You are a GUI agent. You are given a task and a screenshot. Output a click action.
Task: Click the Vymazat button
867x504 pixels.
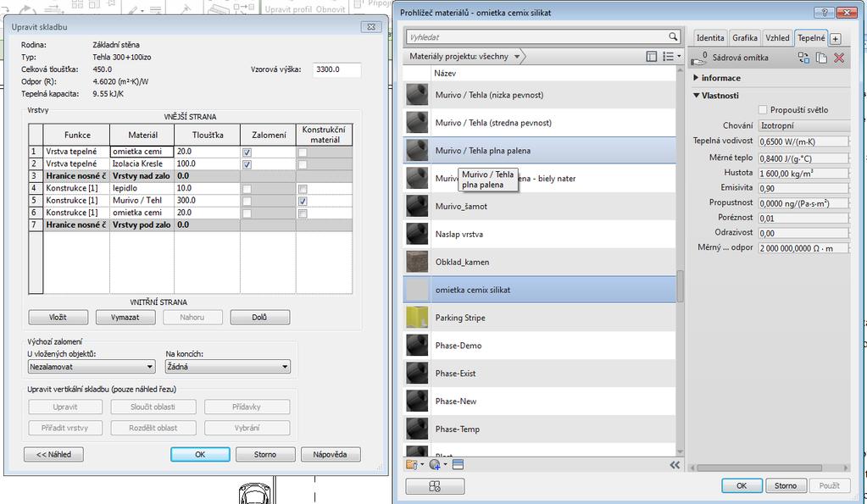pos(125,317)
